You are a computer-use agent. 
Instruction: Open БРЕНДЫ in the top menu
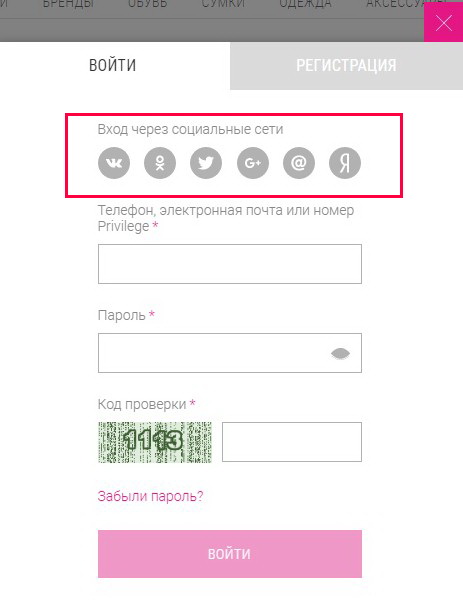68,4
